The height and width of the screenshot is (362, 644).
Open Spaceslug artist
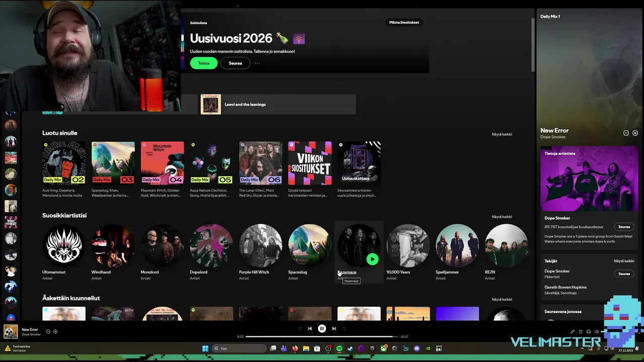click(x=310, y=245)
